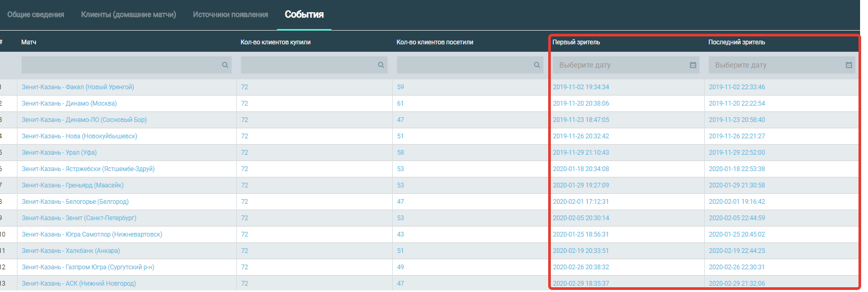Go to the Источники появления tab
This screenshot has width=868, height=292.
point(230,15)
